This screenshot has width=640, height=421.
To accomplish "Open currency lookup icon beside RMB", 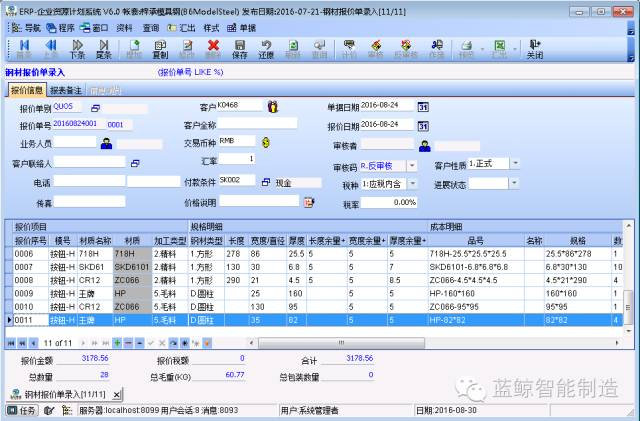I will tap(266, 143).
